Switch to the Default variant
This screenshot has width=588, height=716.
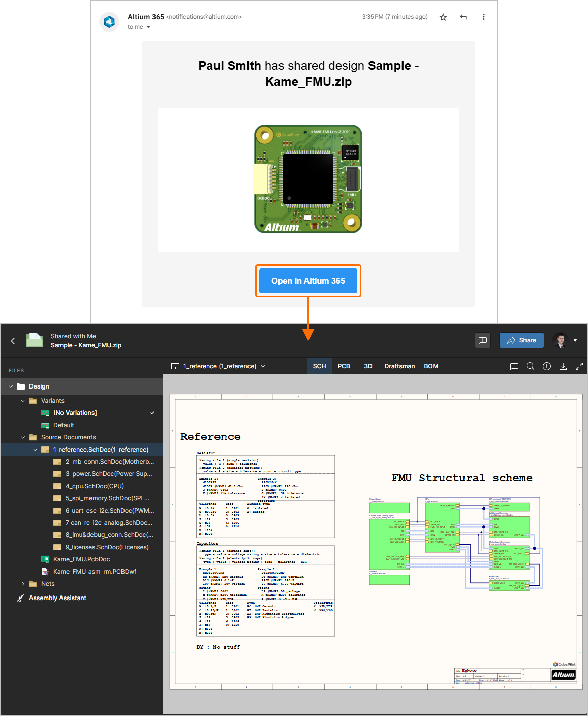[64, 425]
